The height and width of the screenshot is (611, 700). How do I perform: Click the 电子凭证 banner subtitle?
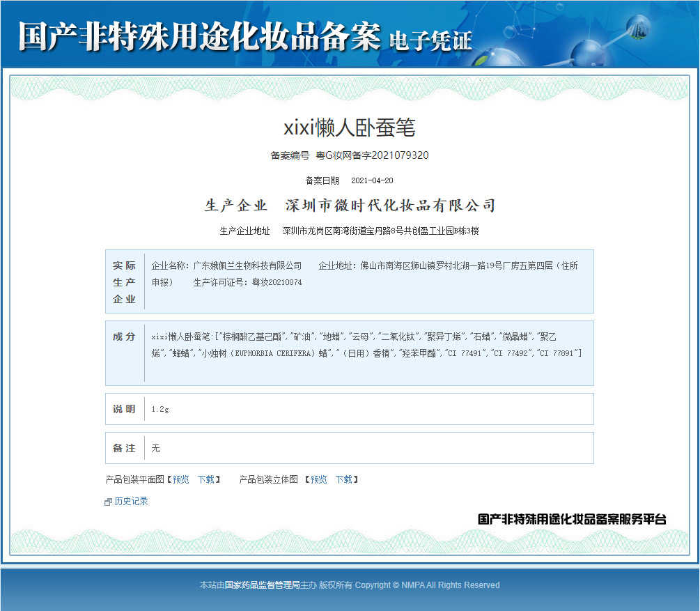tap(431, 41)
